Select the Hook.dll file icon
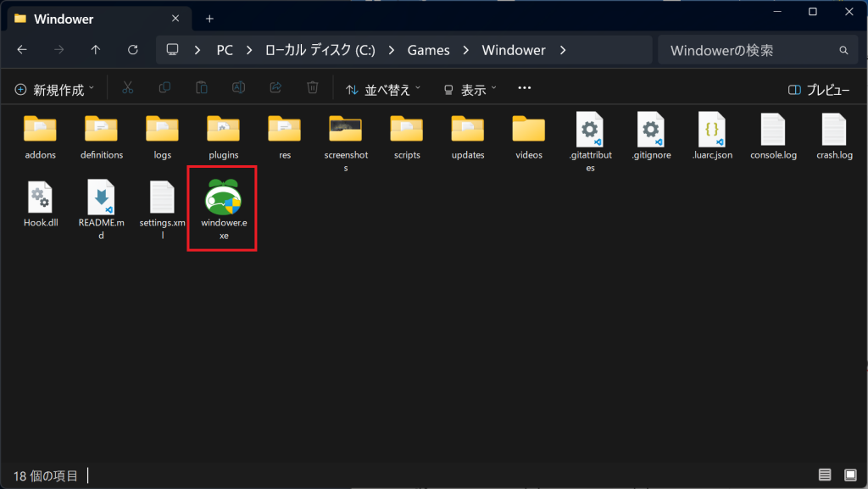The height and width of the screenshot is (489, 868). [x=40, y=197]
